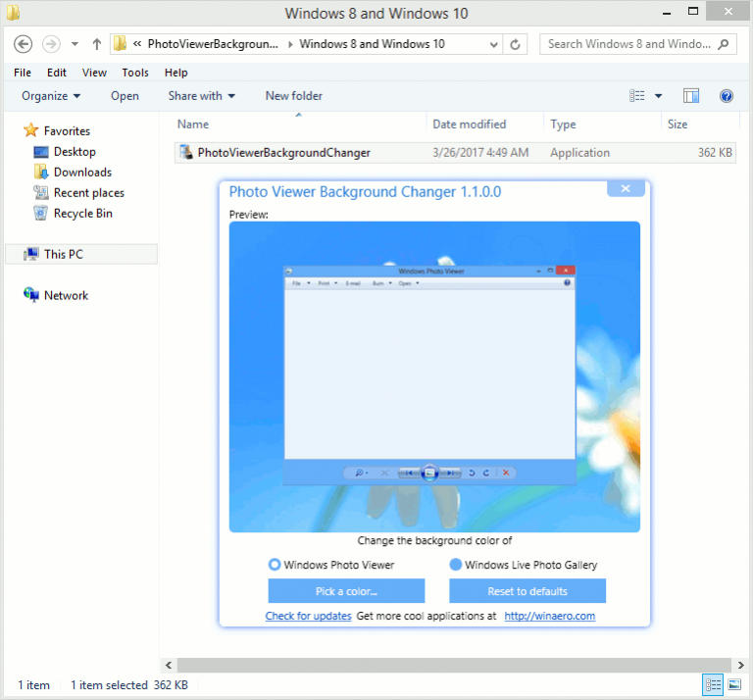This screenshot has height=700, width=753.
Task: Open the Help menu
Action: click(176, 73)
